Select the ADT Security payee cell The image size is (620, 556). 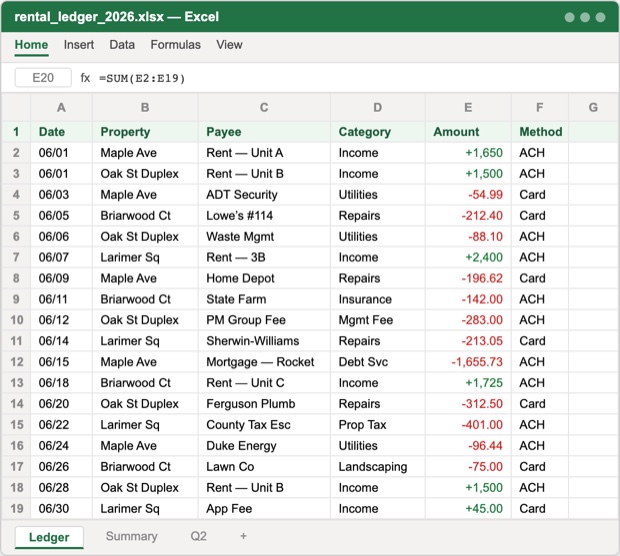click(x=264, y=195)
